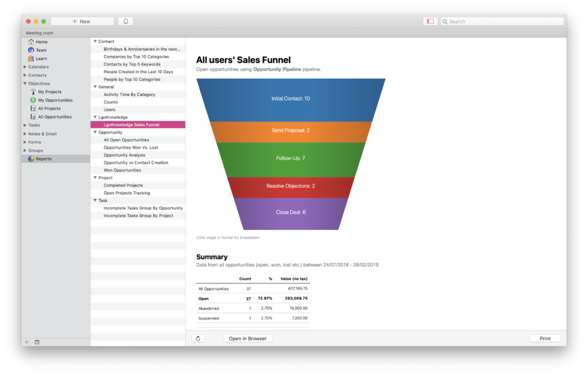Image resolution: width=588 pixels, height=374 pixels.
Task: Toggle the sidebar view with the panel icon
Action: click(430, 20)
